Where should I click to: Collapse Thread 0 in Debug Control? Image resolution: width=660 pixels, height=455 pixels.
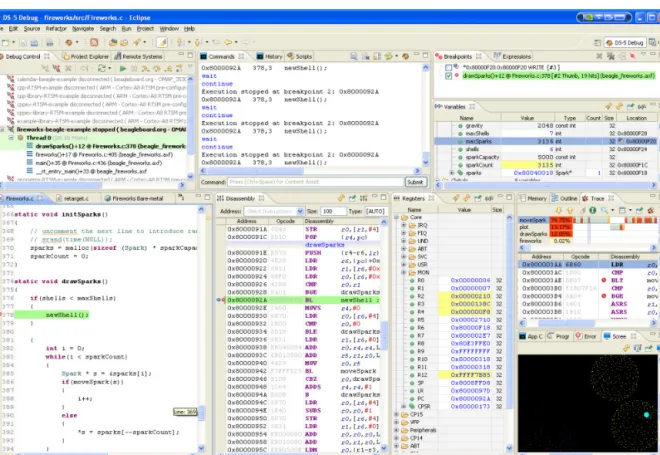tap(11, 138)
